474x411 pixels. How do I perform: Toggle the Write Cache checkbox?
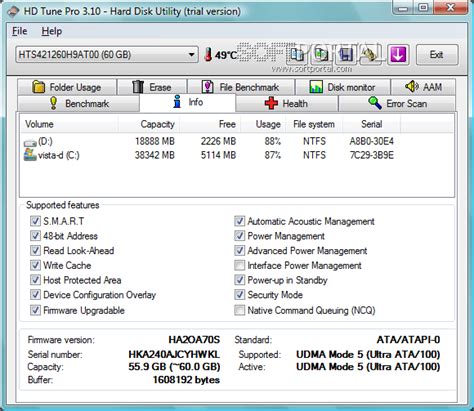pyautogui.click(x=35, y=265)
